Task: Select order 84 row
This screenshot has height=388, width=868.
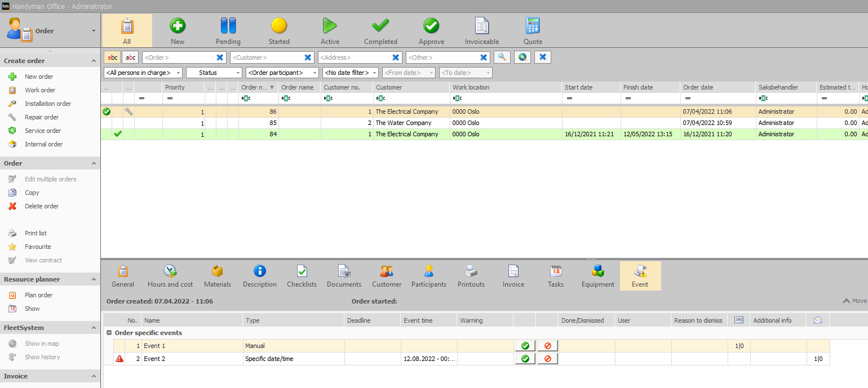Action: [484, 134]
